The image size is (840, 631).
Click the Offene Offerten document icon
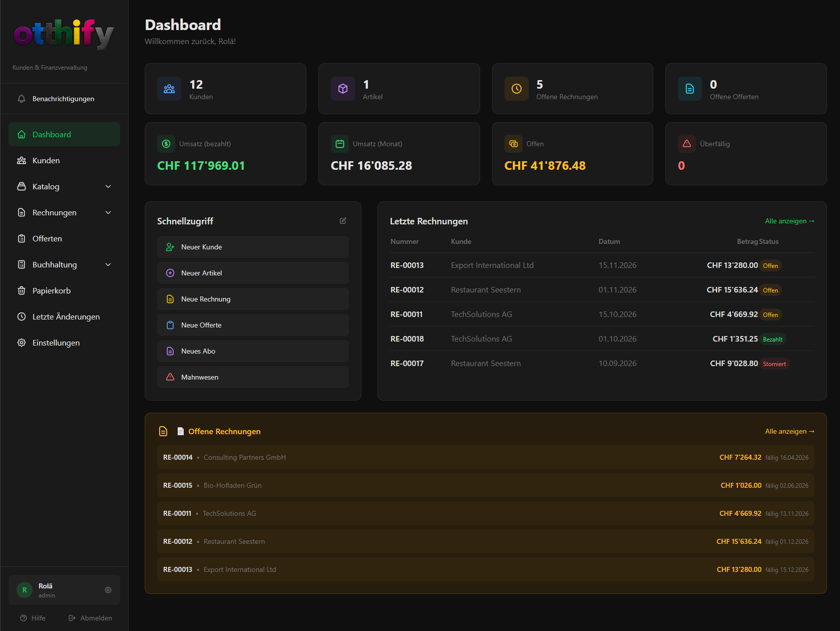(x=690, y=89)
